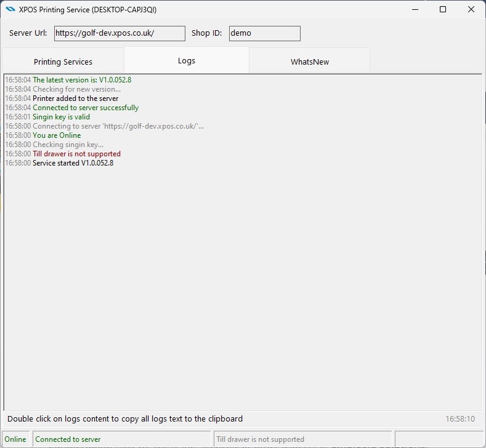Click log line 'The latest version is: V1.0.052.8'
This screenshot has width=486, height=448.
68,80
